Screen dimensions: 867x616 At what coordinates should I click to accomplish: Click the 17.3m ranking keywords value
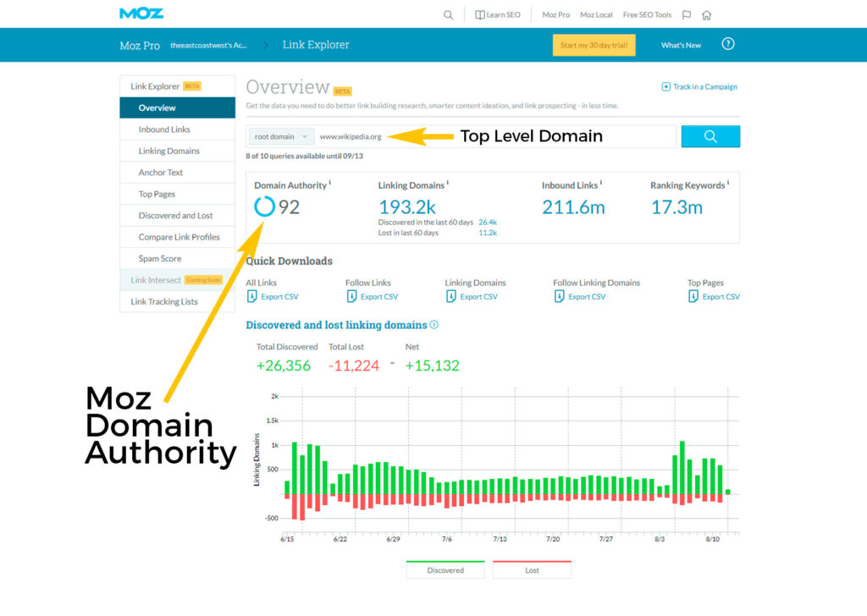pyautogui.click(x=676, y=207)
